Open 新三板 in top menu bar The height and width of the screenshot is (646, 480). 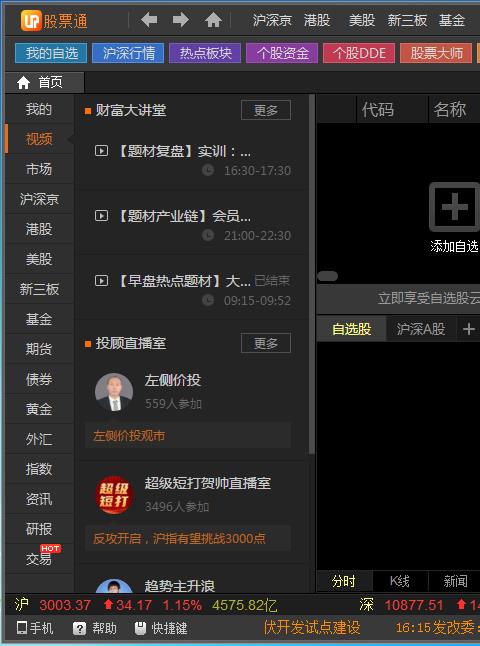coord(407,20)
